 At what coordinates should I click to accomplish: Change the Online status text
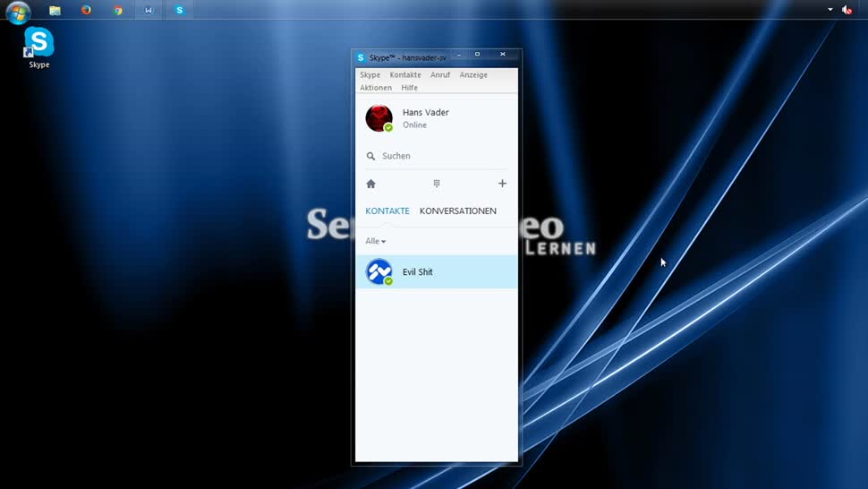(414, 125)
